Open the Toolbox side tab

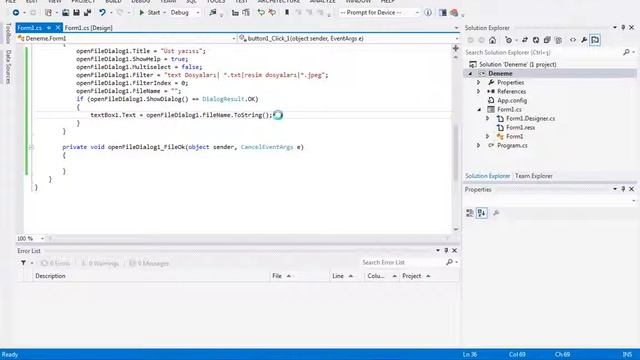tap(8, 33)
